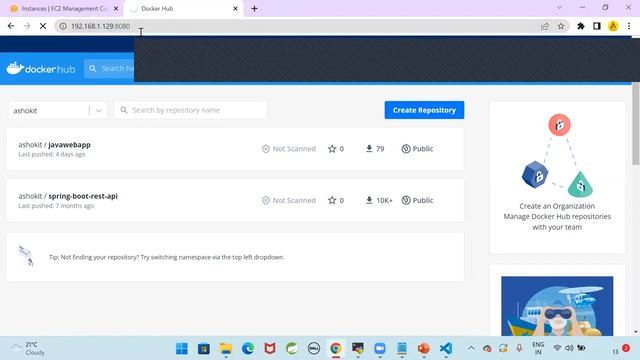Open Chrome three-dot menu
The width and height of the screenshot is (640, 360).
coord(629,26)
